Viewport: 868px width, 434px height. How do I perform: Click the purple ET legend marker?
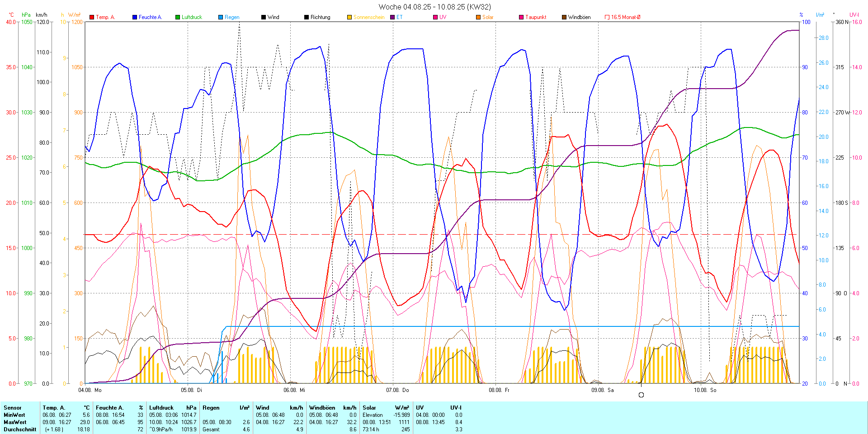tap(392, 17)
